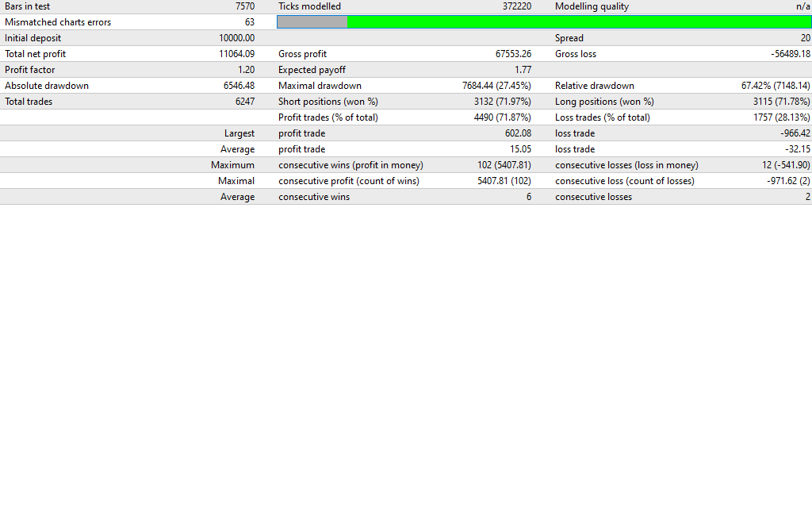Screen dimensions: 812x508
Task: Click the Mismatched charts errors label
Action: point(58,22)
